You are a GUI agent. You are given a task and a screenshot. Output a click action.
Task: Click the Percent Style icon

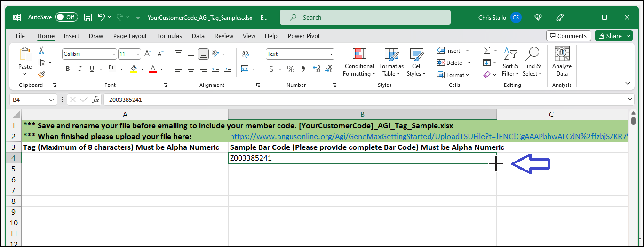(x=291, y=69)
